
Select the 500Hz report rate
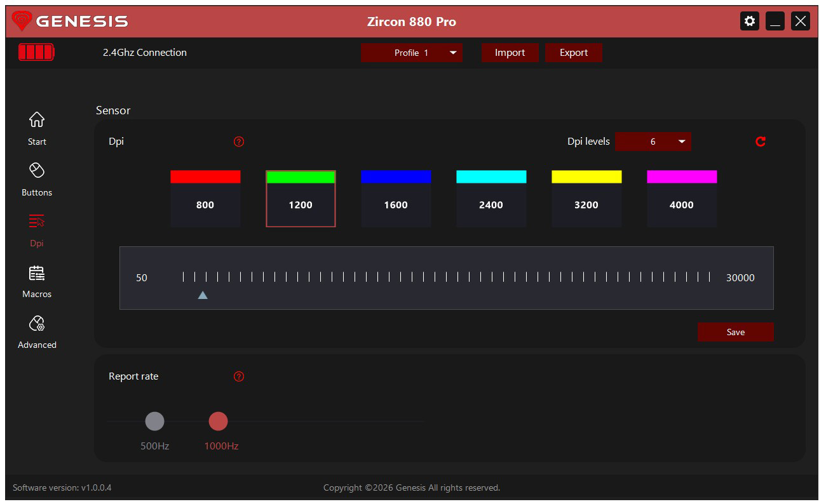point(154,421)
